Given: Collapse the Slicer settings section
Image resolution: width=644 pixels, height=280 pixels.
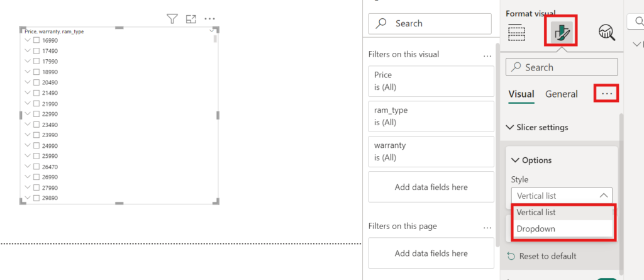Looking at the screenshot, I should pyautogui.click(x=509, y=128).
